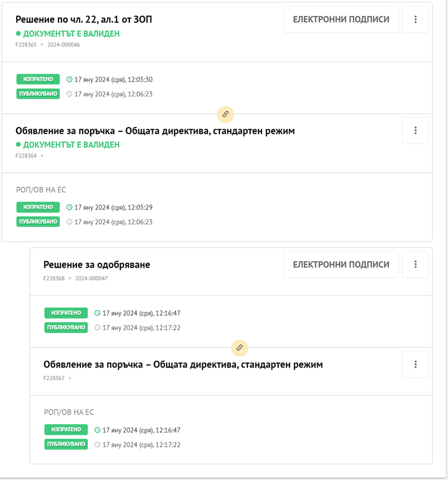Open second Обявление за поръчка title F228367
Image resolution: width=448 pixels, height=480 pixels.
coord(183,365)
